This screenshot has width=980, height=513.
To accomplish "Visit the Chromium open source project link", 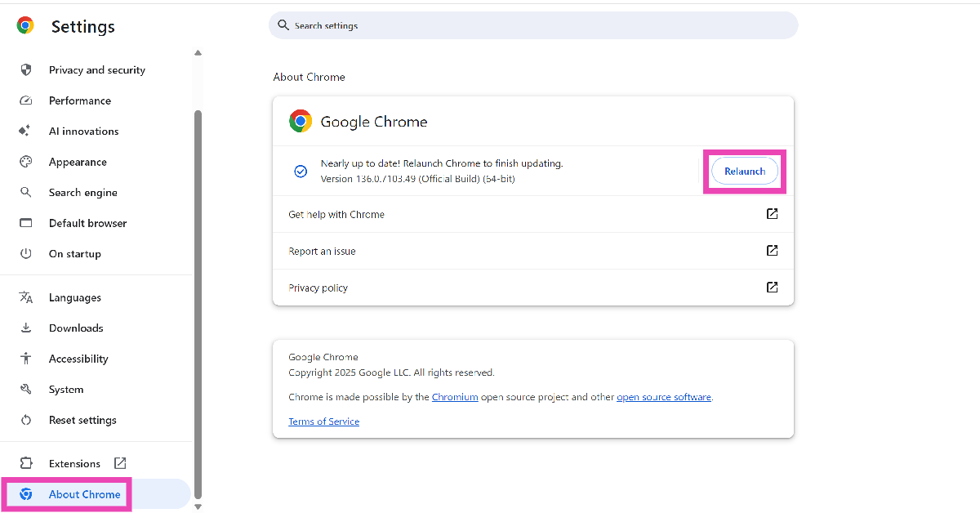I will (x=455, y=397).
